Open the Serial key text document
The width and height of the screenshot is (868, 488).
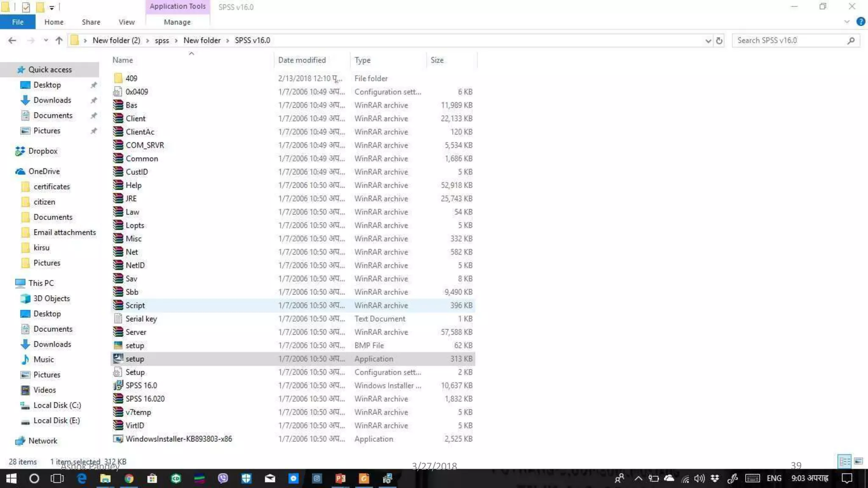[x=141, y=319]
